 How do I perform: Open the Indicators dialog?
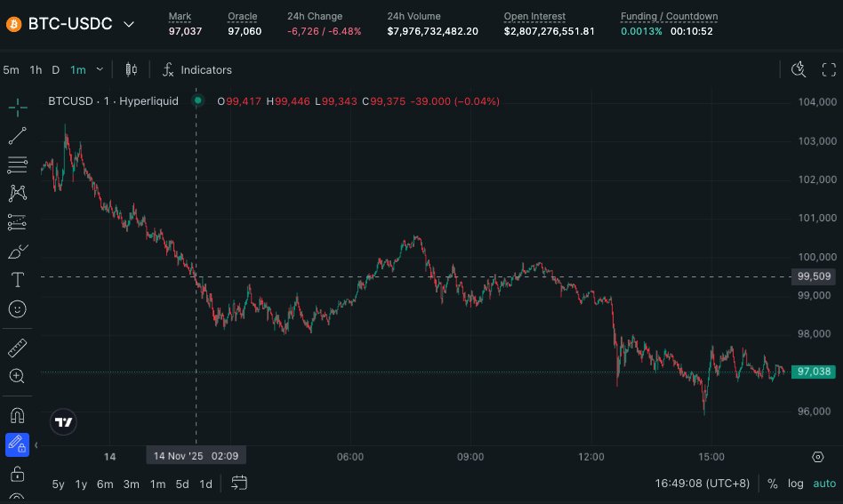197,69
